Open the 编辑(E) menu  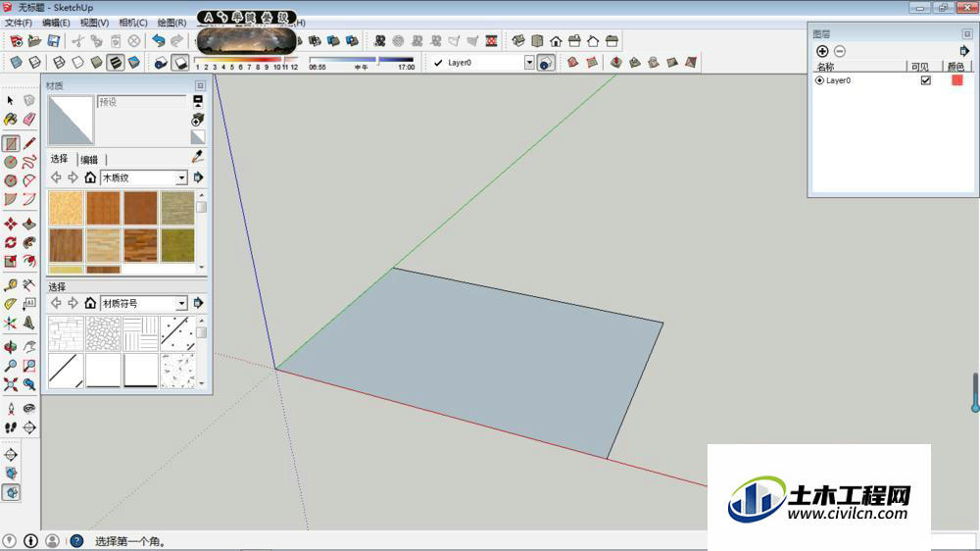click(x=56, y=23)
